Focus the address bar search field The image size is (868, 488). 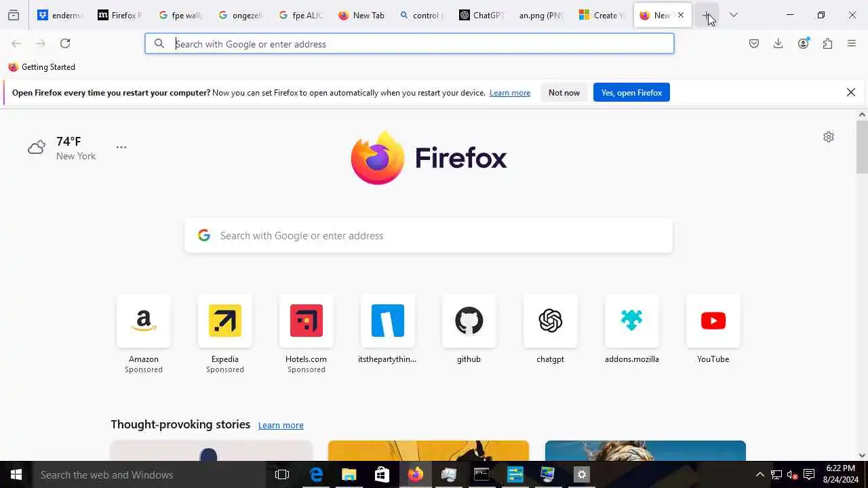point(410,44)
